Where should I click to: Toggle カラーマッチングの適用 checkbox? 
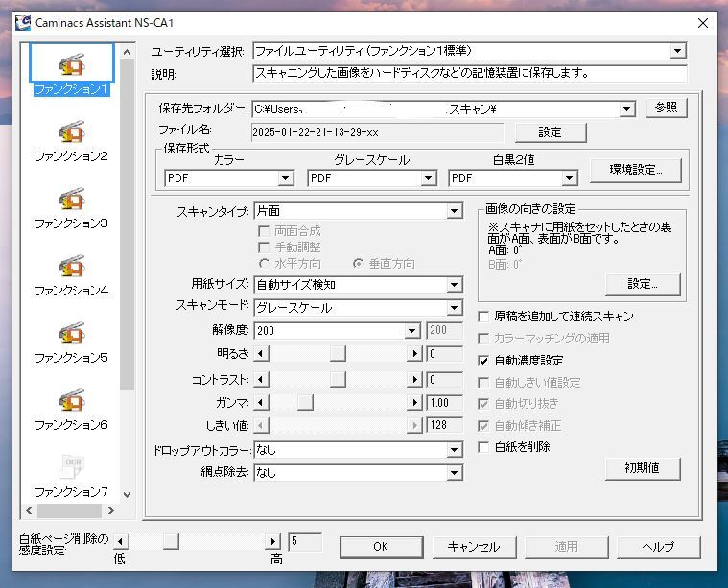483,339
